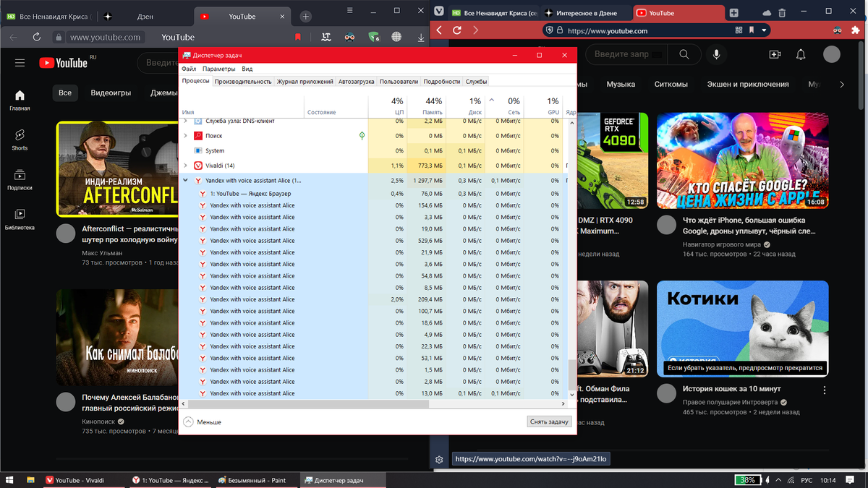
Task: Open the YouTube hamburger menu in Yandex browser
Action: [x=20, y=63]
